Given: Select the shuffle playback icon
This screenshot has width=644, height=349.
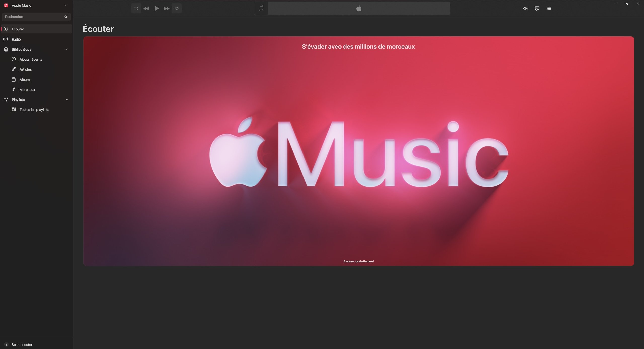Looking at the screenshot, I should coord(136,8).
